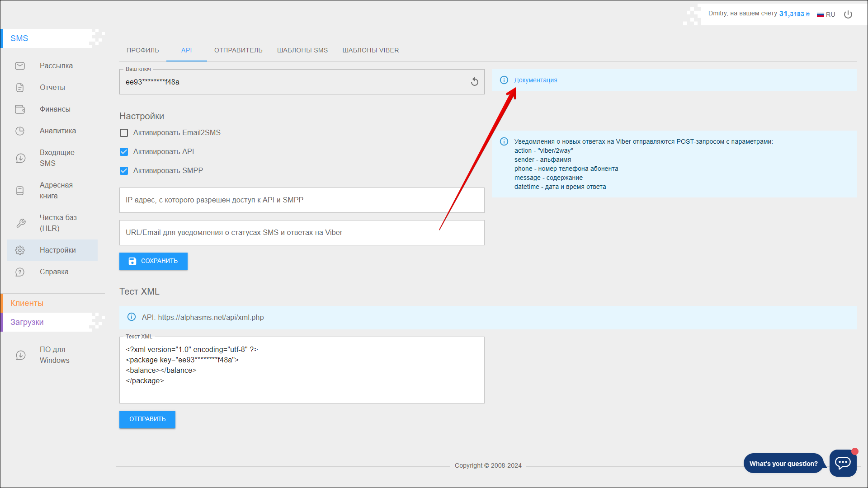Collapse the Загрузки sidebar section
The height and width of the screenshot is (488, 868).
(x=27, y=322)
